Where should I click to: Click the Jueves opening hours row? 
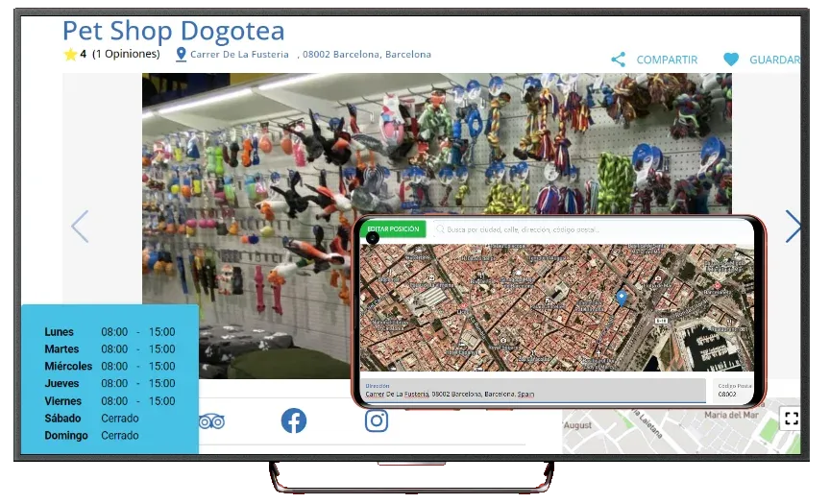pos(110,383)
